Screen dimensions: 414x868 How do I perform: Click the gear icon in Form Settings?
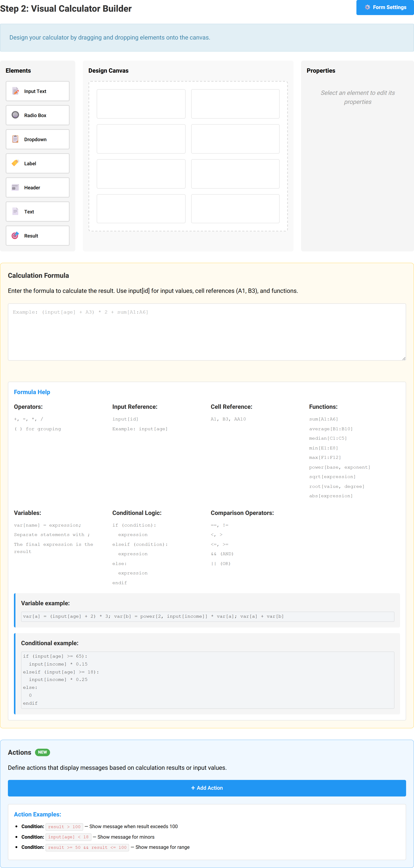[x=368, y=7]
